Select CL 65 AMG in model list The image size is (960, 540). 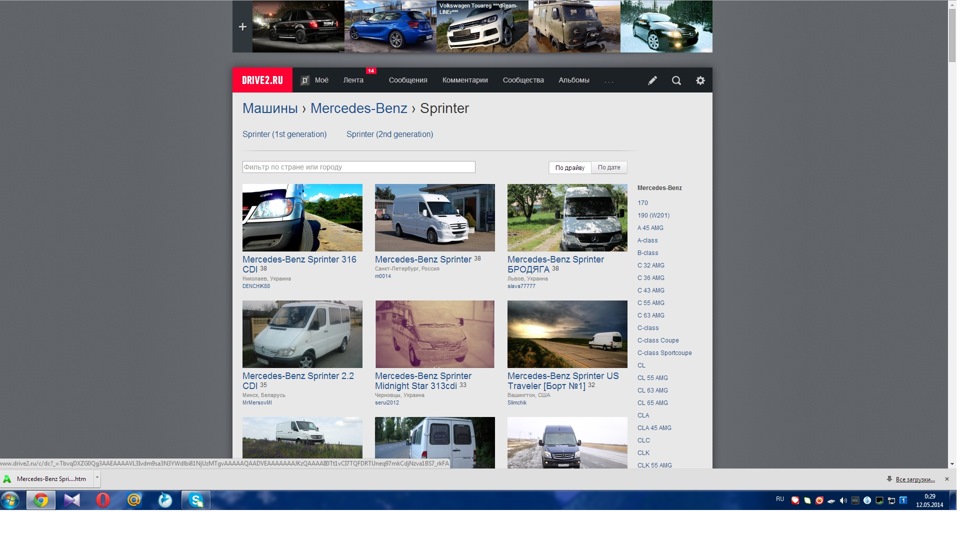pos(652,403)
